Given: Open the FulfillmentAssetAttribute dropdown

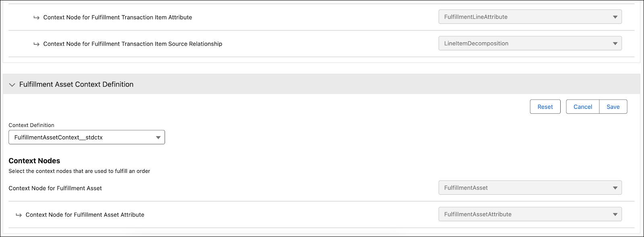Looking at the screenshot, I should point(529,214).
